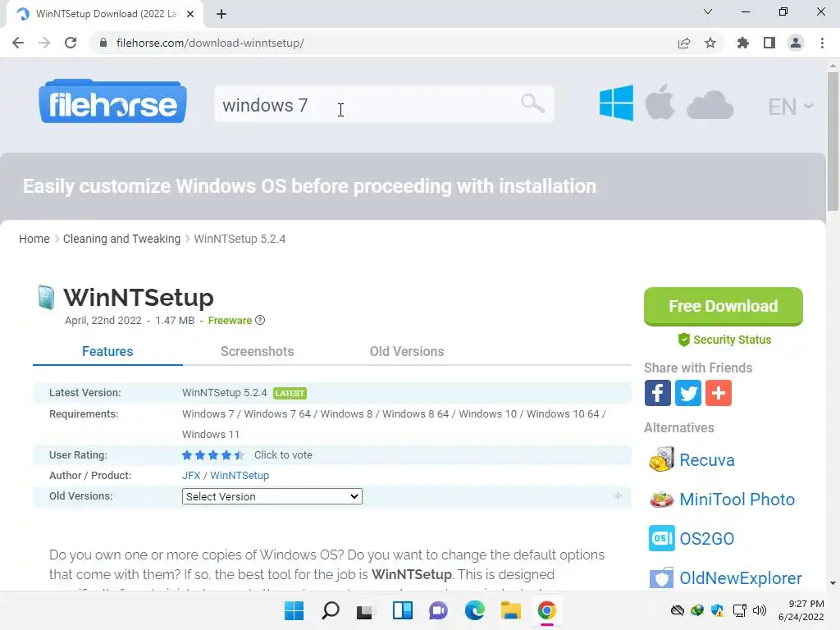
Task: Open the Windows Start menu
Action: (x=294, y=610)
